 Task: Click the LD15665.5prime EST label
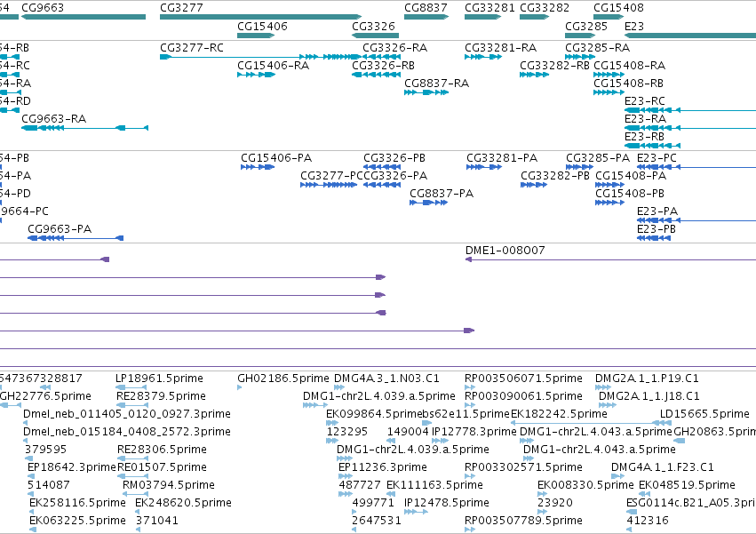(704, 414)
